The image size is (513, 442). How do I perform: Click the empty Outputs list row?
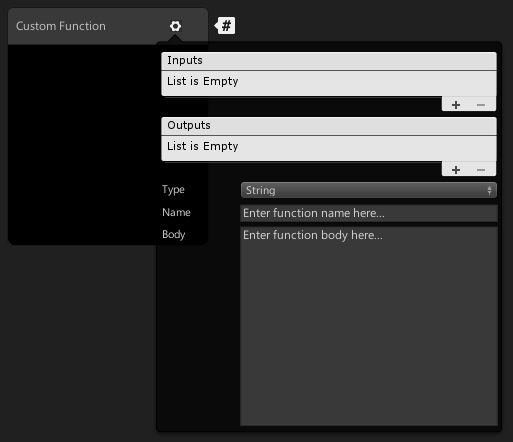pos(329,148)
